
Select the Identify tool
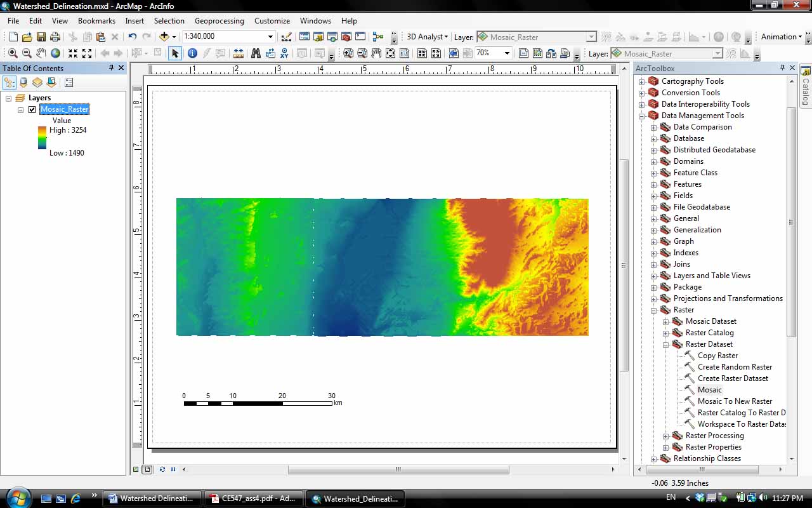(192, 53)
